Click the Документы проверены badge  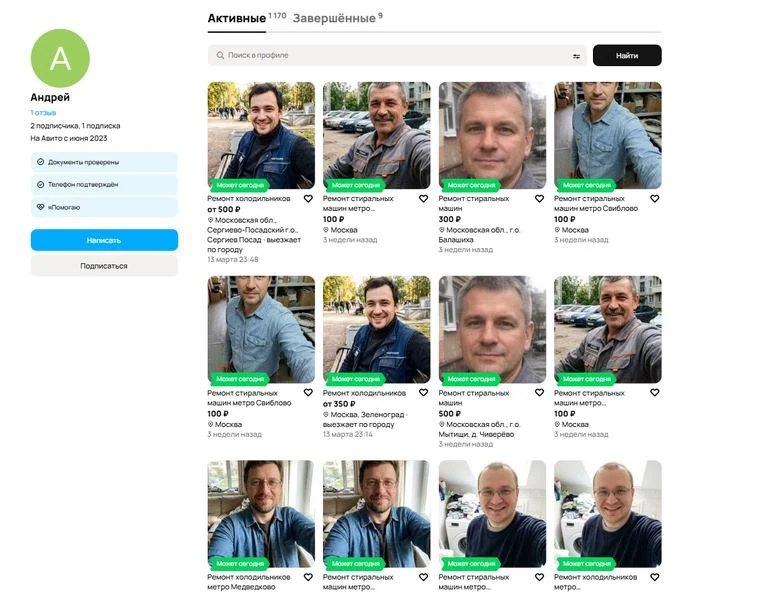(104, 162)
